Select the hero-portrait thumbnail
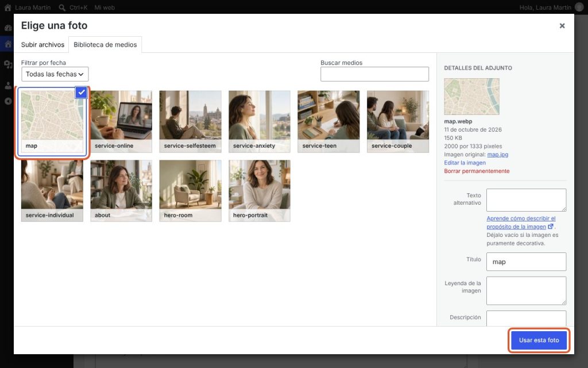Image resolution: width=588 pixels, height=368 pixels. pos(260,191)
